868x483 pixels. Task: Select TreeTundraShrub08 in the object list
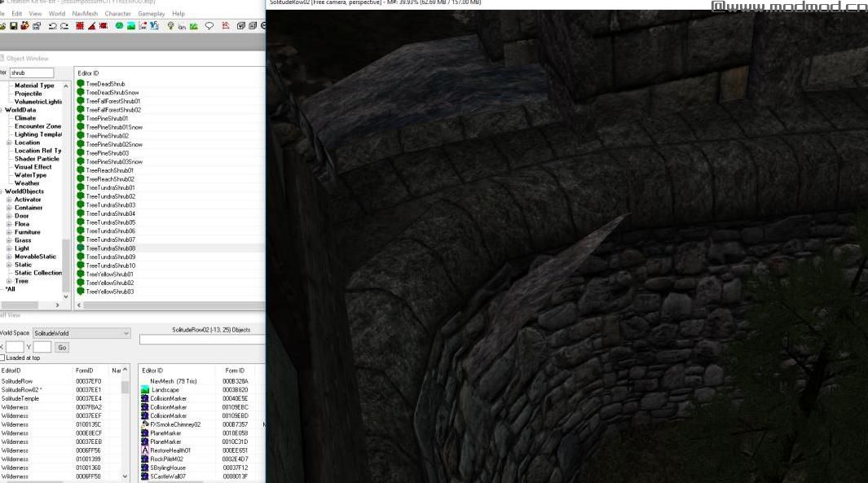pos(110,248)
